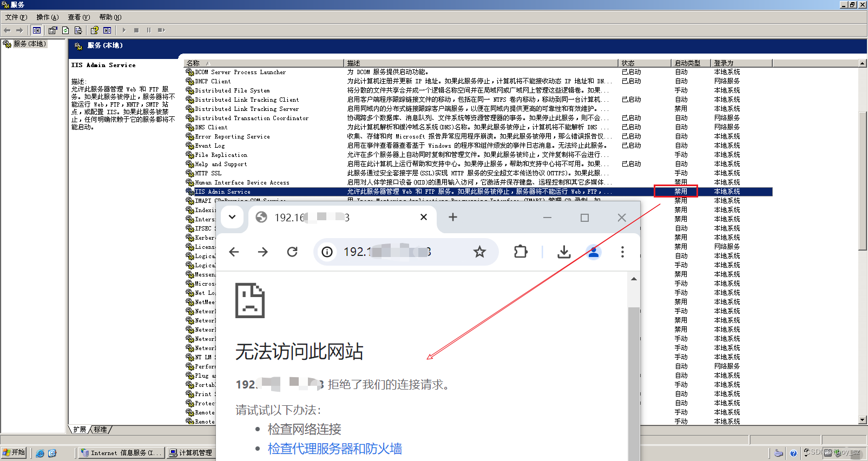The width and height of the screenshot is (868, 461).
Task: Open the 操作(A) menu
Action: (x=48, y=17)
